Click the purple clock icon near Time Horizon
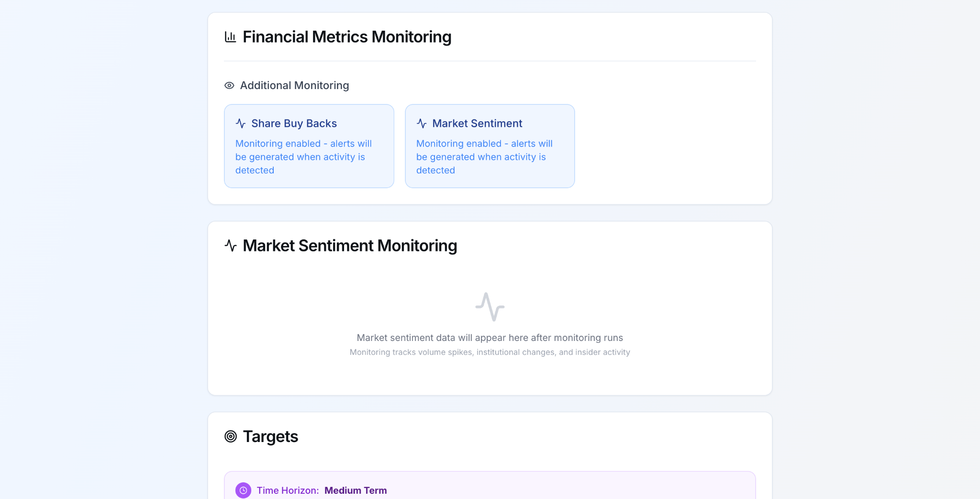 click(243, 490)
